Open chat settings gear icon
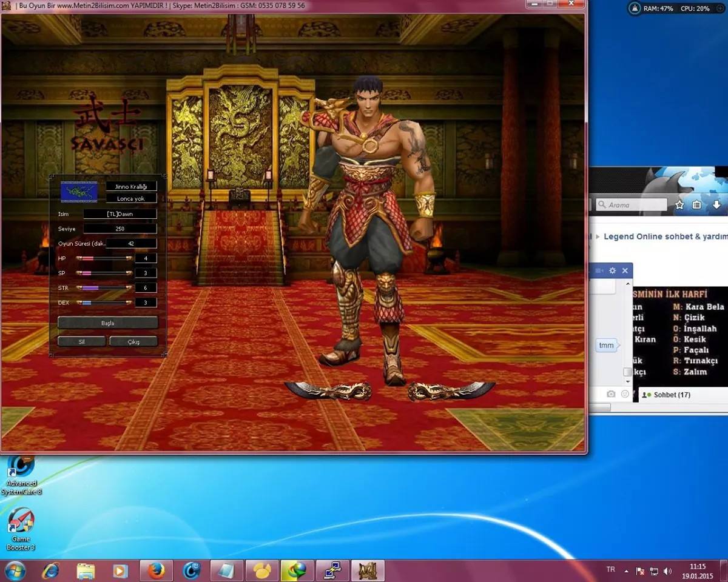Screen dimensions: 728x582 (612, 270)
